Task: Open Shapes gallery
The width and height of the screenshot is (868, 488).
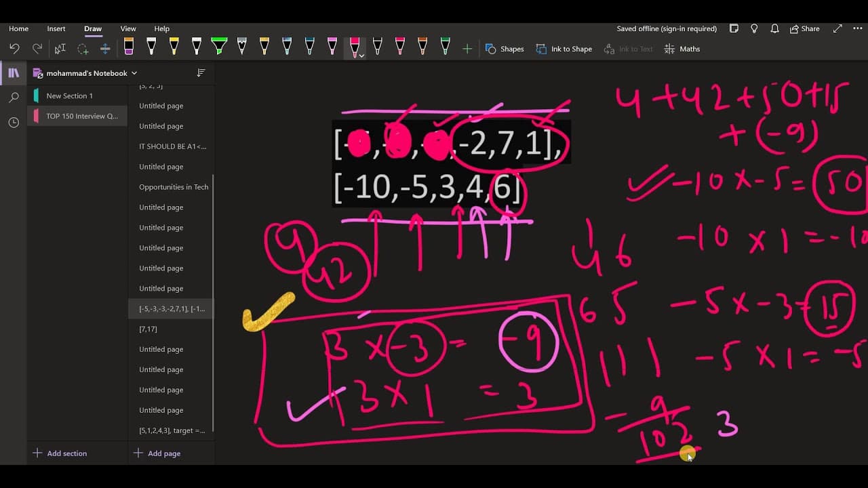Action: pyautogui.click(x=505, y=49)
